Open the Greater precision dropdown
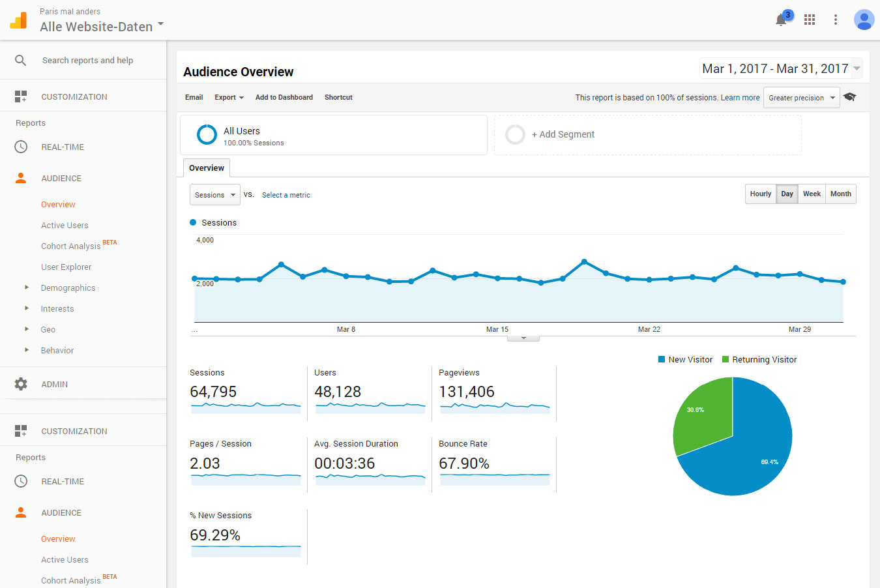This screenshot has width=880, height=588. point(802,98)
